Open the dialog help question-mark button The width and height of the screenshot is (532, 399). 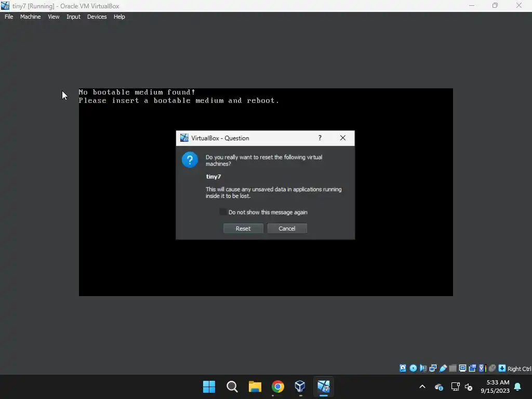(320, 138)
